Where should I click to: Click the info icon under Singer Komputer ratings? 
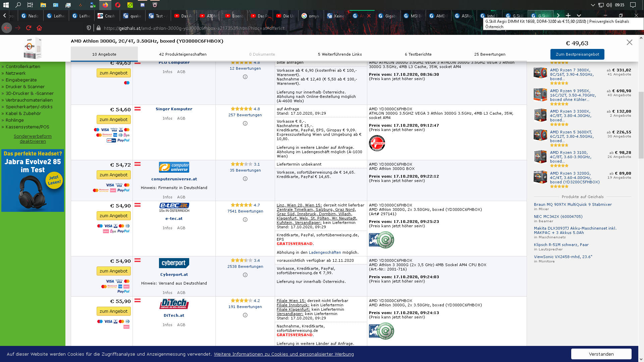[x=245, y=123]
